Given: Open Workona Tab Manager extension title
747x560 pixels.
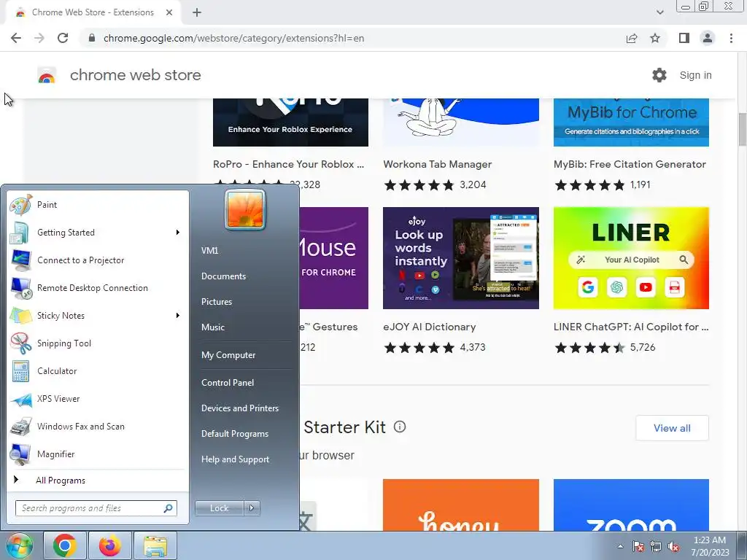Looking at the screenshot, I should click(438, 164).
